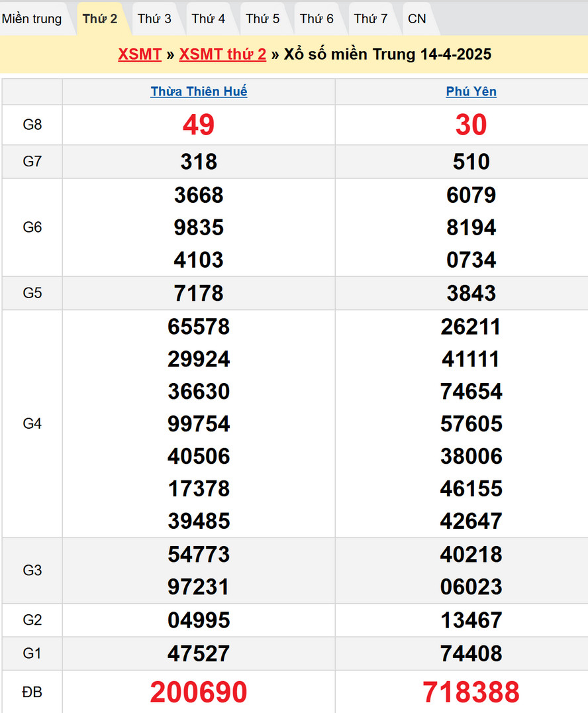Select the special prize number 200690

pyautogui.click(x=199, y=692)
